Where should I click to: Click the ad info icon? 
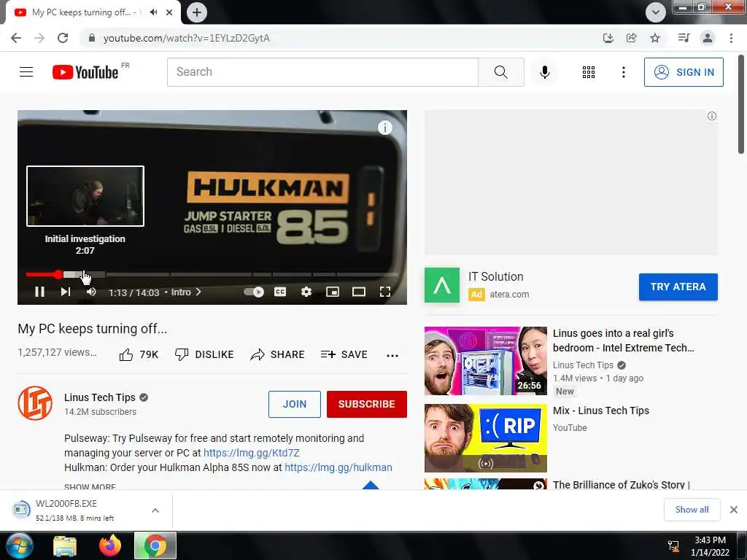point(712,116)
